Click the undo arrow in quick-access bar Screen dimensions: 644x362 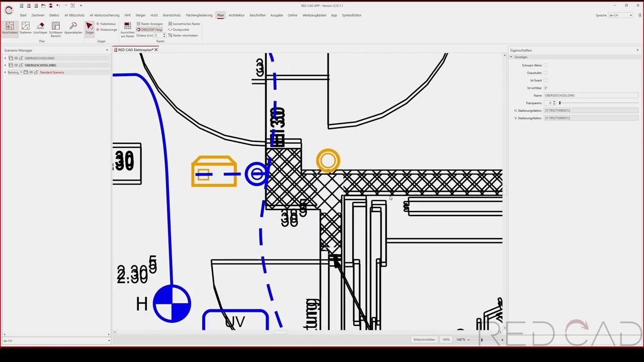tap(58, 6)
